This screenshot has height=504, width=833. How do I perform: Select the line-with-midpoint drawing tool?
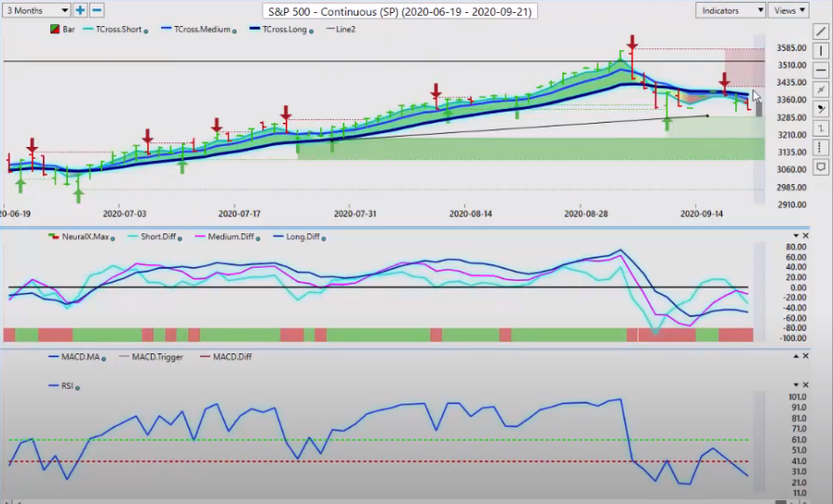tap(821, 89)
